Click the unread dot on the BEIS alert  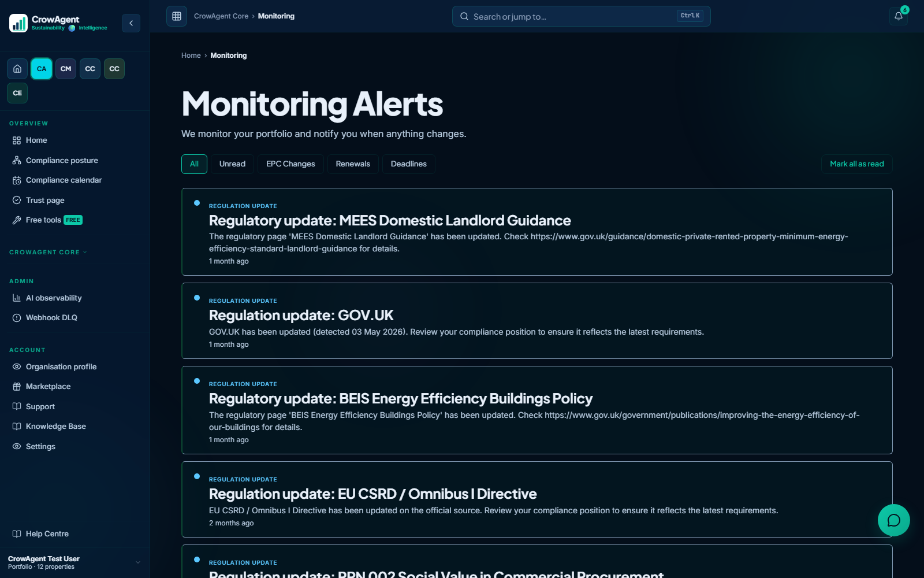(197, 381)
